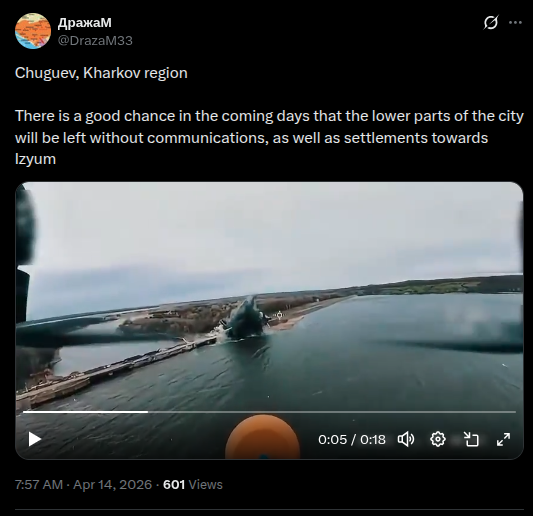This screenshot has height=516, width=533.
Task: Open the ДражаМ display name link
Action: 85,23
